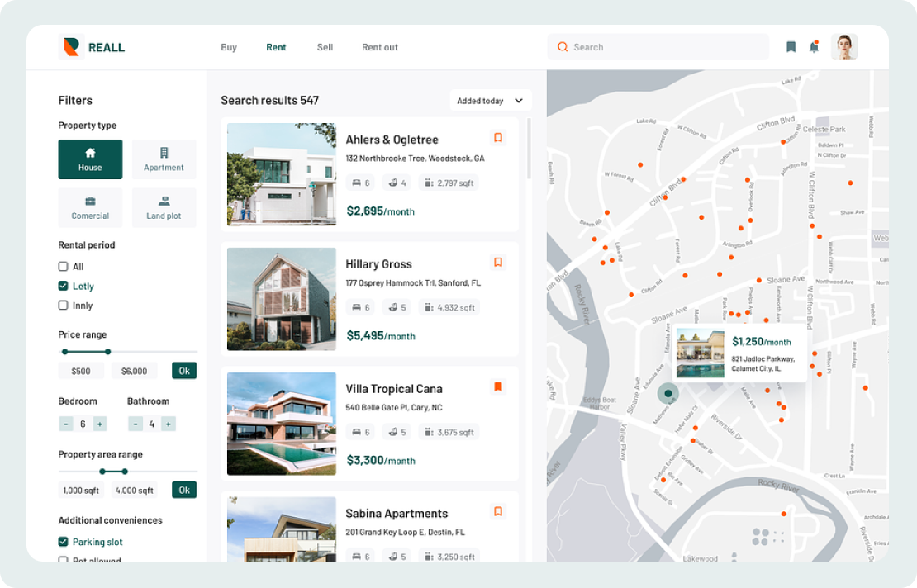
Task: Uncheck the Letly rental period
Action: tap(64, 287)
